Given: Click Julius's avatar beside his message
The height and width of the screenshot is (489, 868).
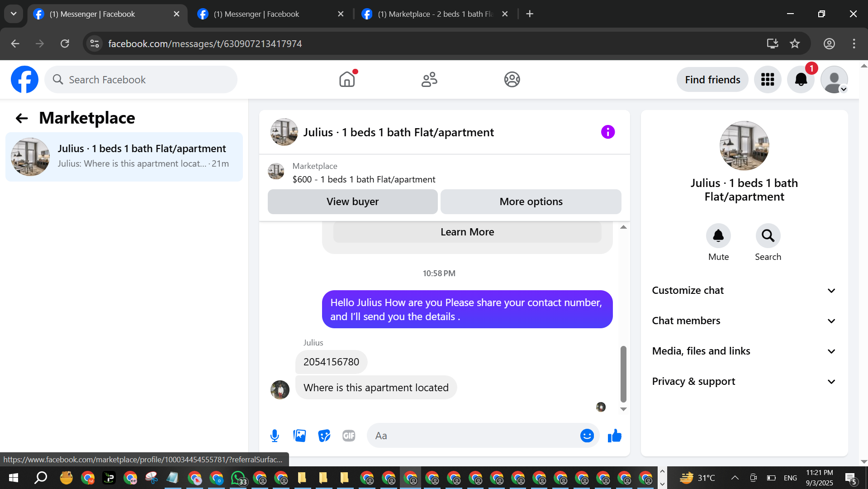Looking at the screenshot, I should click(x=280, y=390).
